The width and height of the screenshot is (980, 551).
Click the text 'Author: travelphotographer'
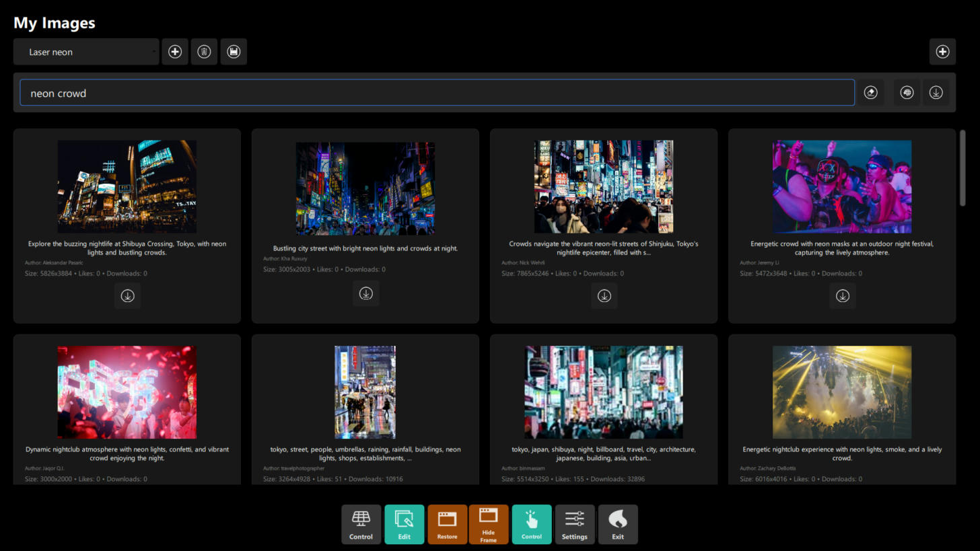pos(293,468)
